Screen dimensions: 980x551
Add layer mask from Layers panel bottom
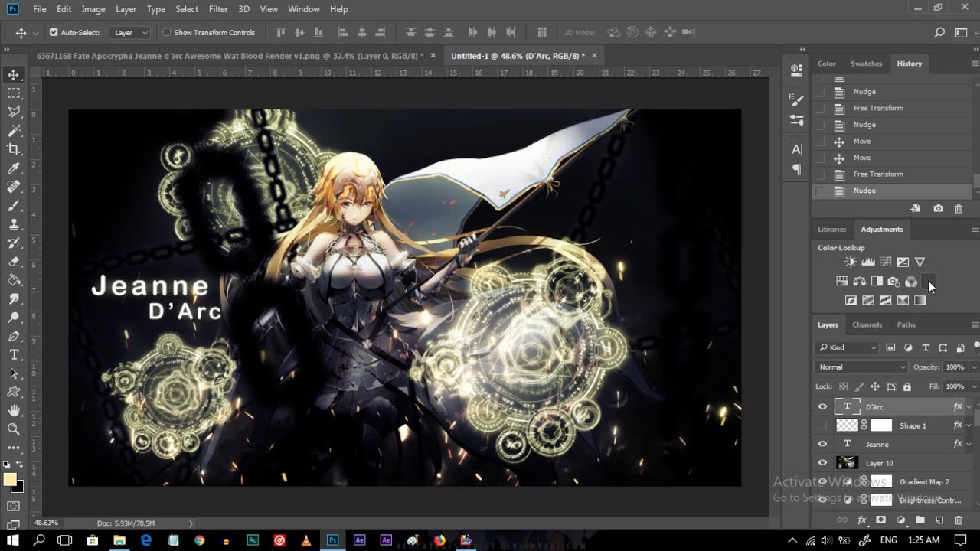pyautogui.click(x=880, y=520)
